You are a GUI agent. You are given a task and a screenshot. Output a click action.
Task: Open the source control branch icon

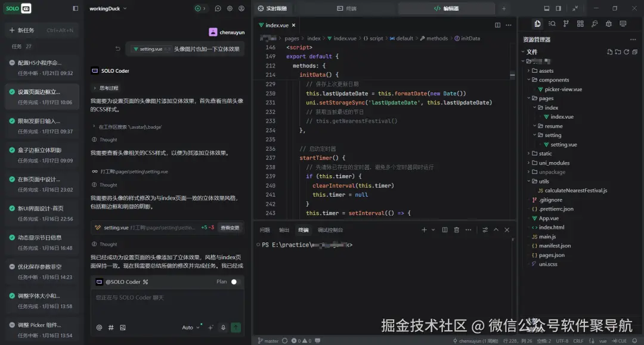point(566,24)
